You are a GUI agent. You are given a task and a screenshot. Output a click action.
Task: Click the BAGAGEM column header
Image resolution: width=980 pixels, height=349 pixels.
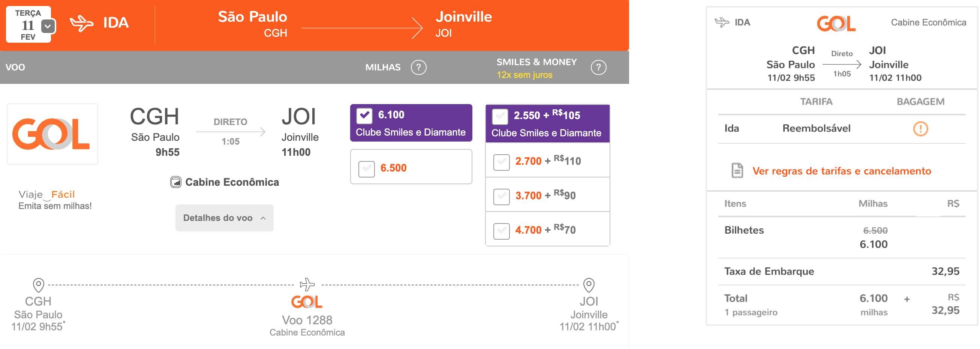point(920,101)
